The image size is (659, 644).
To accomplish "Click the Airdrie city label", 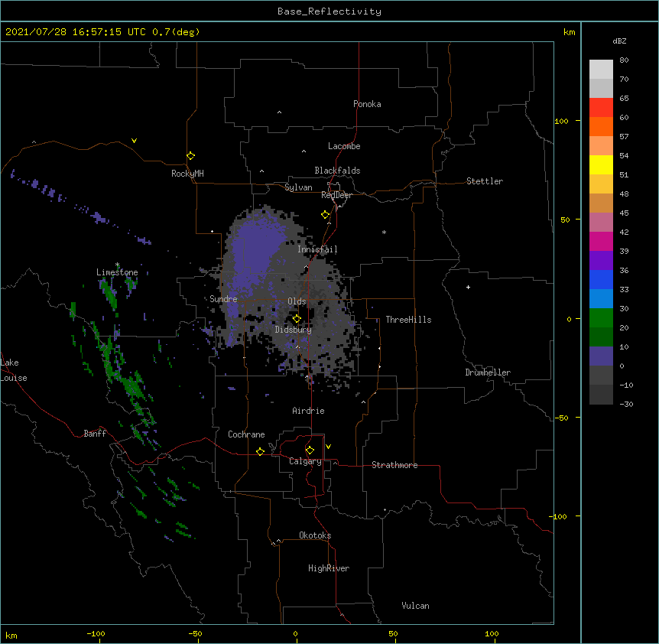I will coord(308,411).
